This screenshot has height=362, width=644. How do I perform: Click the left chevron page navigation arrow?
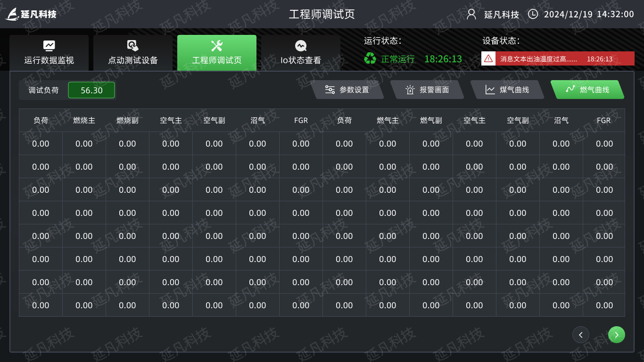click(581, 335)
